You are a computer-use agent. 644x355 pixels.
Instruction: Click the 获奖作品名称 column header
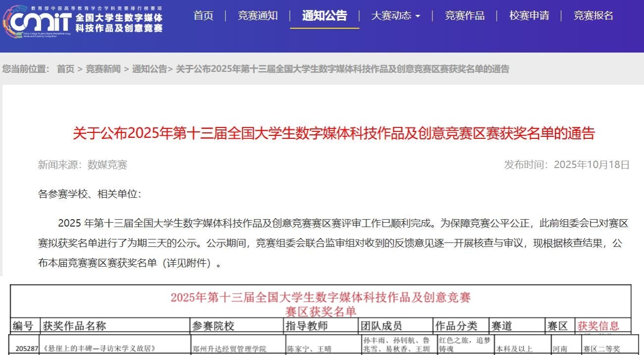[74, 326]
